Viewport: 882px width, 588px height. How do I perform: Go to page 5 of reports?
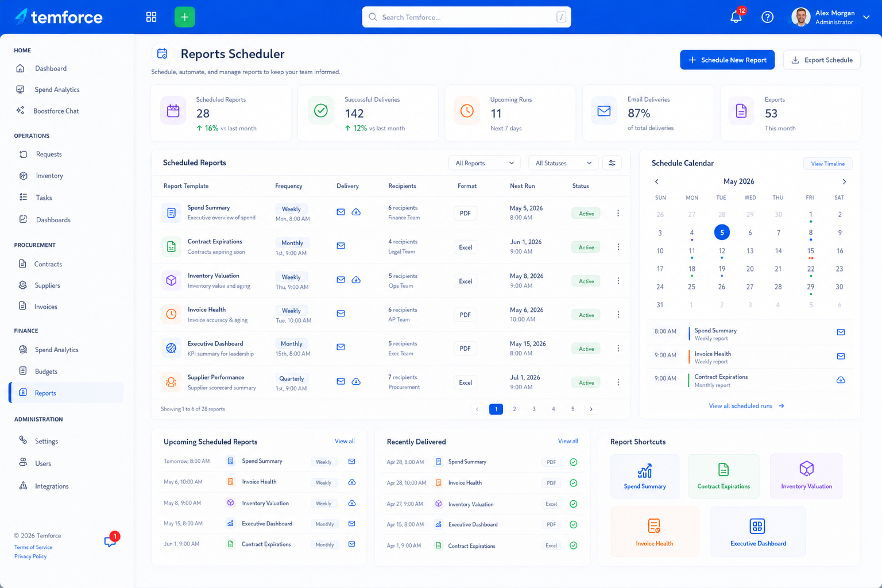[572, 409]
